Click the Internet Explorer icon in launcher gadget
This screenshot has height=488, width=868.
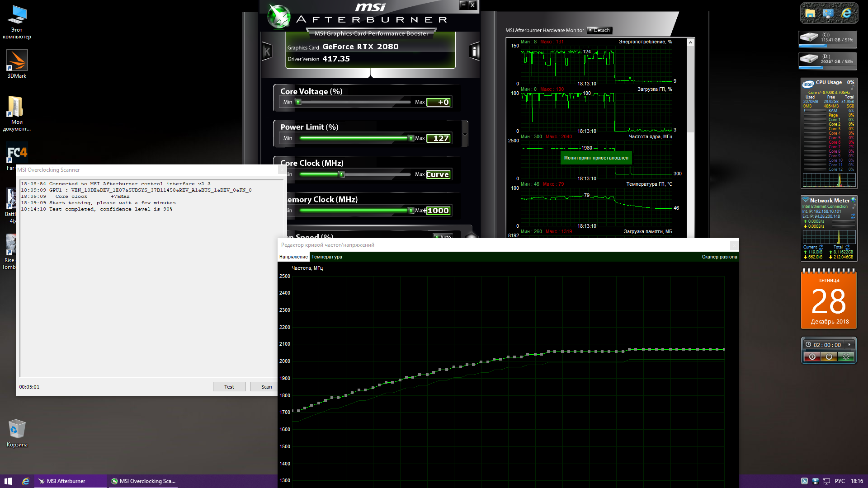[846, 13]
